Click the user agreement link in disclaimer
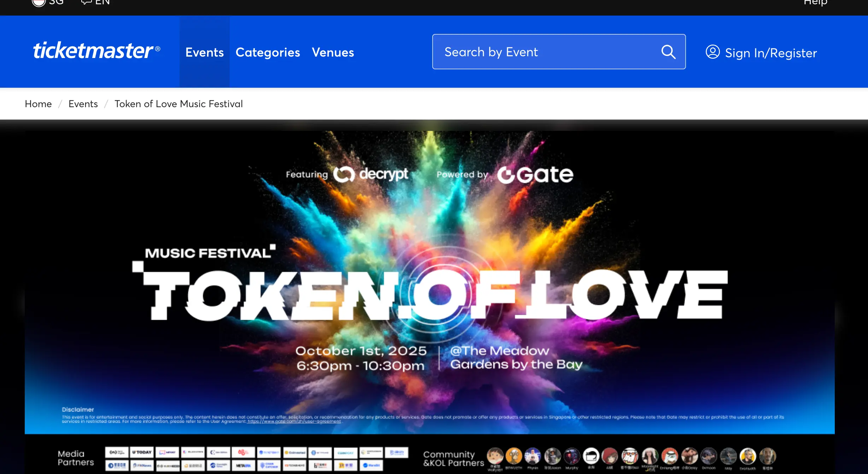Viewport: 868px width, 474px height. [x=294, y=421]
